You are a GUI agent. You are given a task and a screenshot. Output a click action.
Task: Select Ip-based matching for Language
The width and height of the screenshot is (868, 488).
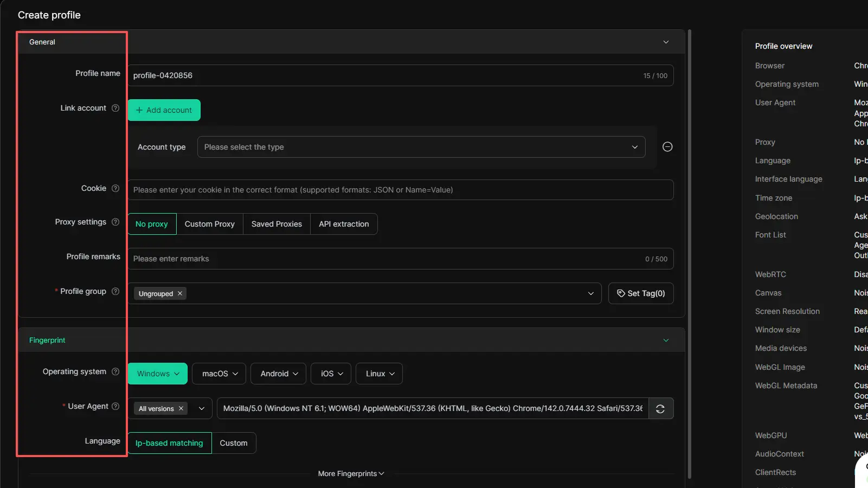169,443
